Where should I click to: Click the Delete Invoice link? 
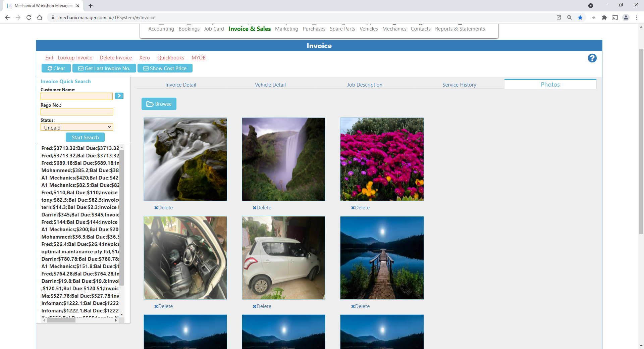tap(116, 58)
